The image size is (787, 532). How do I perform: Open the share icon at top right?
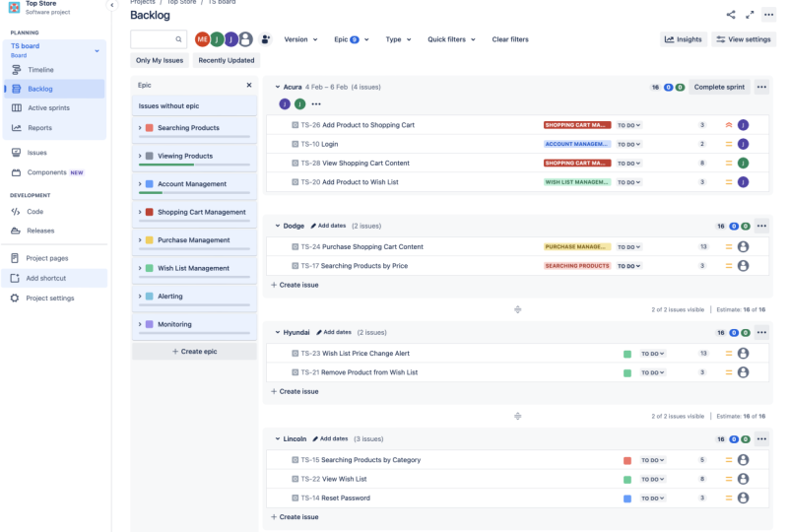(x=731, y=15)
